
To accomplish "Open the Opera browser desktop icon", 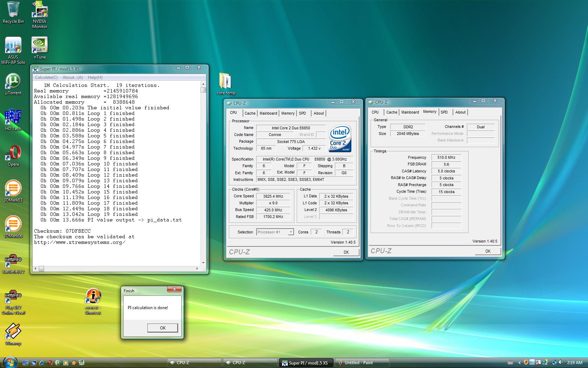I will 13,156.
